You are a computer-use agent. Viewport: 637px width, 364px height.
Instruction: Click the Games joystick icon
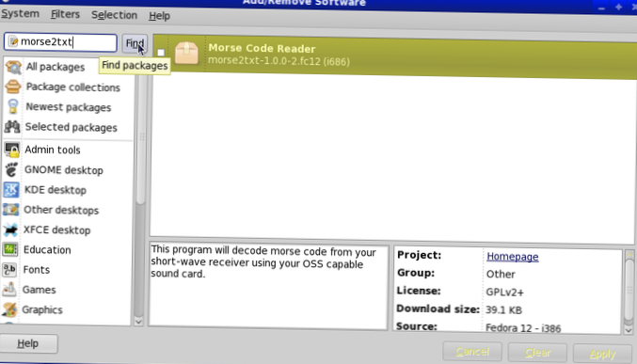(x=9, y=290)
